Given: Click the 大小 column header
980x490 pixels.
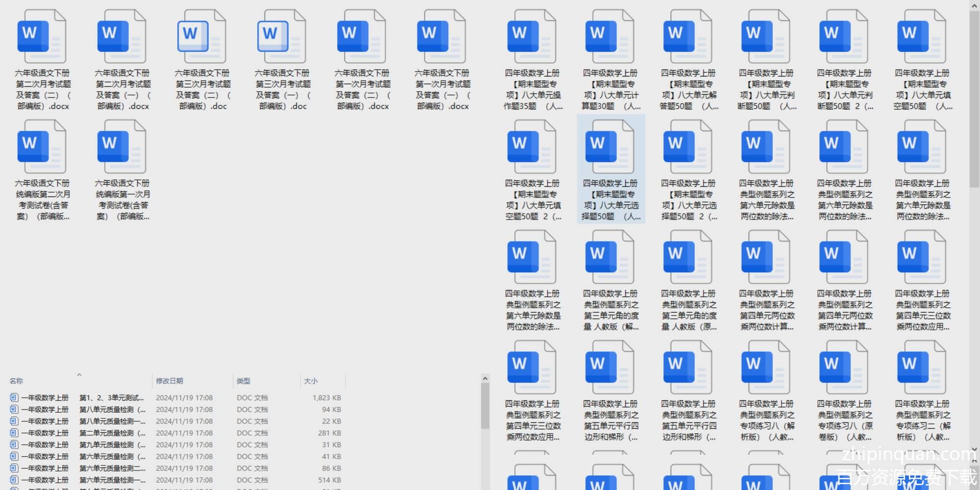Looking at the screenshot, I should [x=311, y=381].
